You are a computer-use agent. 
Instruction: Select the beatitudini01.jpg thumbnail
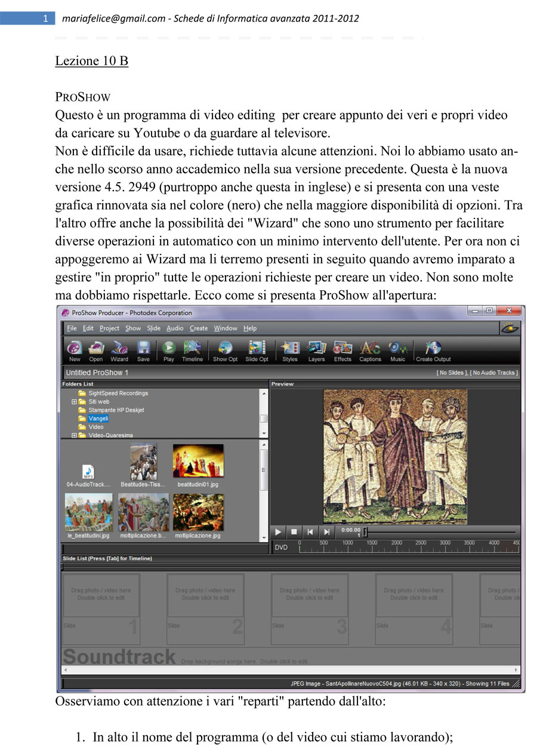point(198,465)
